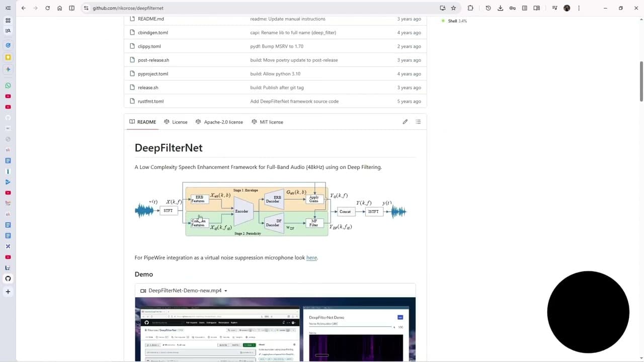This screenshot has height=362, width=644.
Task: Open the pyproject.toml file
Action: 153,74
